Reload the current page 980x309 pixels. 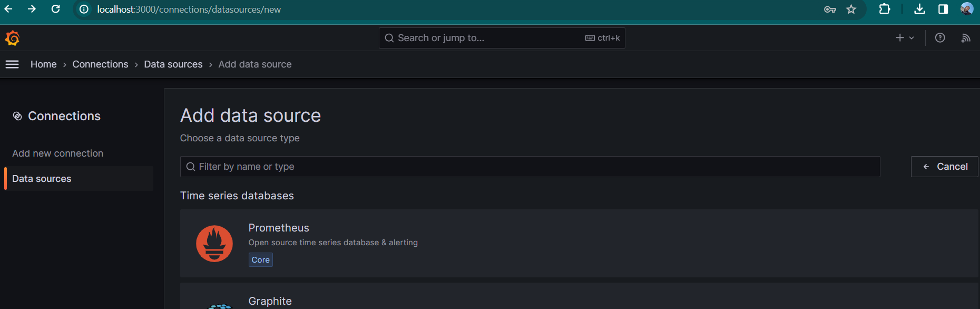pyautogui.click(x=55, y=9)
